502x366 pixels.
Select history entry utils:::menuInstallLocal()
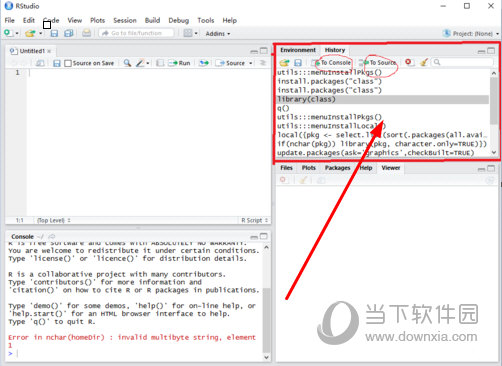point(383,126)
